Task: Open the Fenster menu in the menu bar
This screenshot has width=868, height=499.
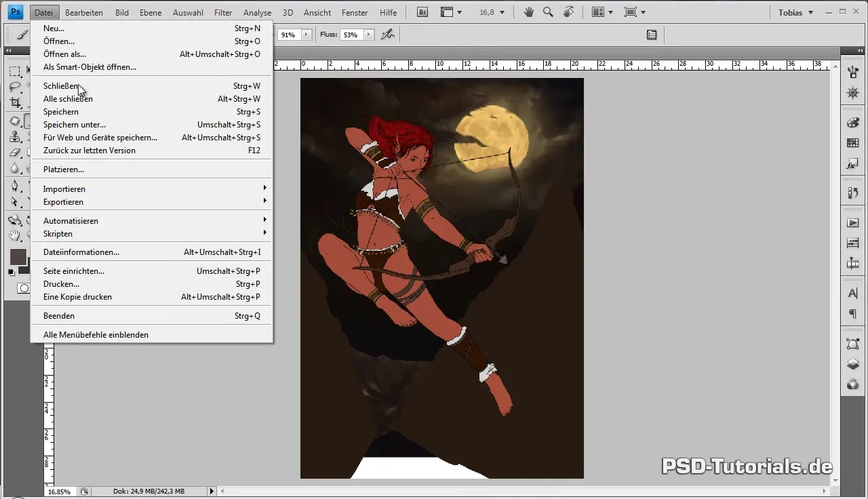Action: click(x=355, y=12)
